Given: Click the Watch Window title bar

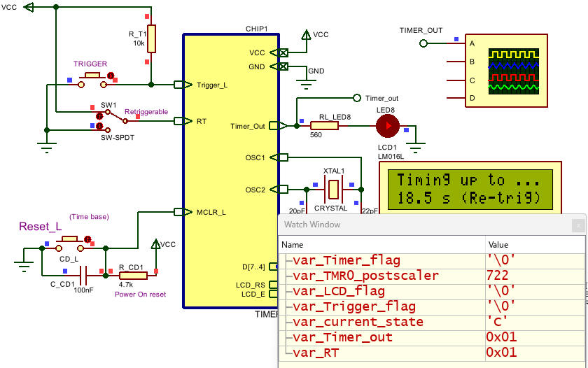Looking at the screenshot, I should tap(420, 225).
